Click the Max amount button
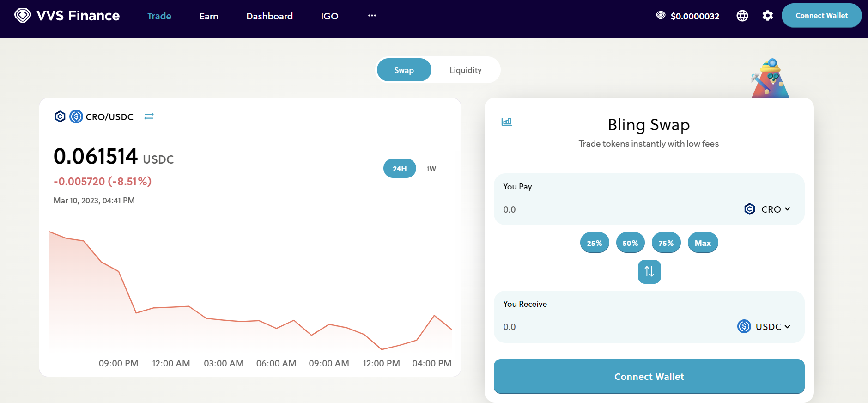Image resolution: width=868 pixels, height=403 pixels. coord(703,243)
